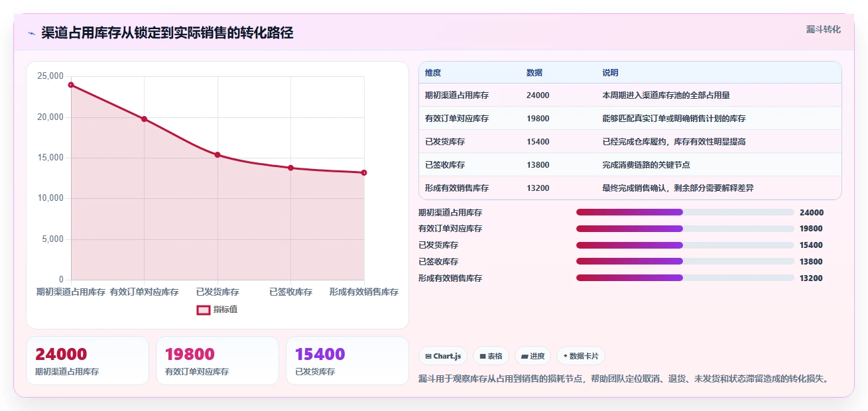Click the 10,000 y-axis label
This screenshot has width=868, height=411.
(x=50, y=198)
